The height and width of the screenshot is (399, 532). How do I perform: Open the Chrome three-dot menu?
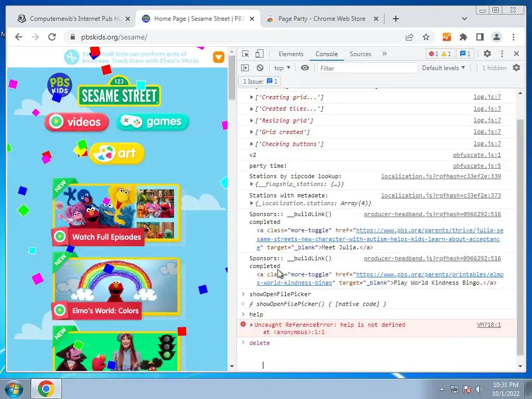(514, 37)
